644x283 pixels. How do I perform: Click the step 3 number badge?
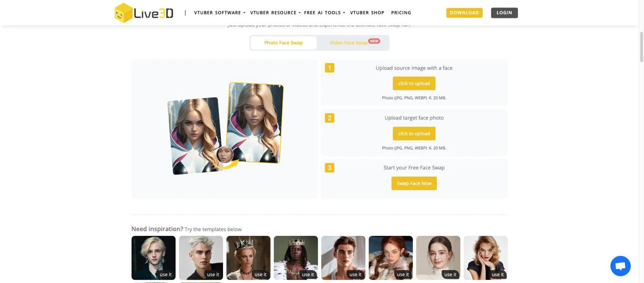coord(329,168)
